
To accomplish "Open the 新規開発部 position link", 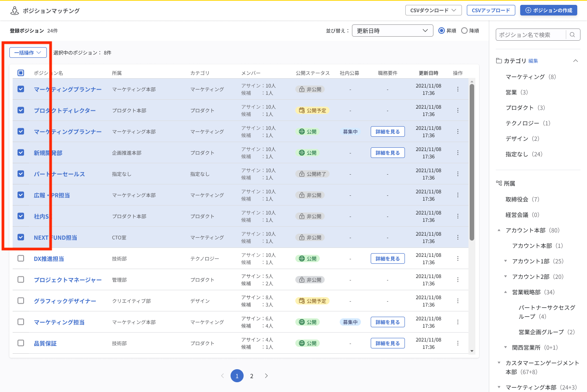I will 48,152.
